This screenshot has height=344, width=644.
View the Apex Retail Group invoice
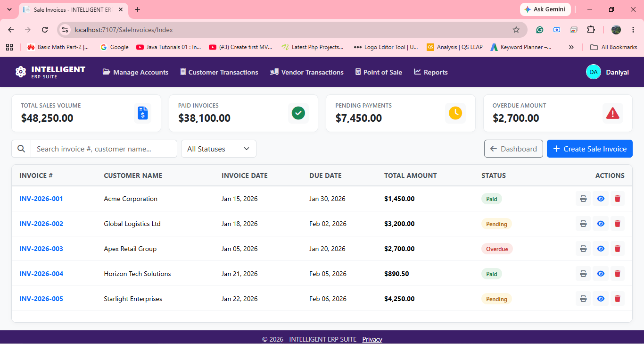[601, 249]
